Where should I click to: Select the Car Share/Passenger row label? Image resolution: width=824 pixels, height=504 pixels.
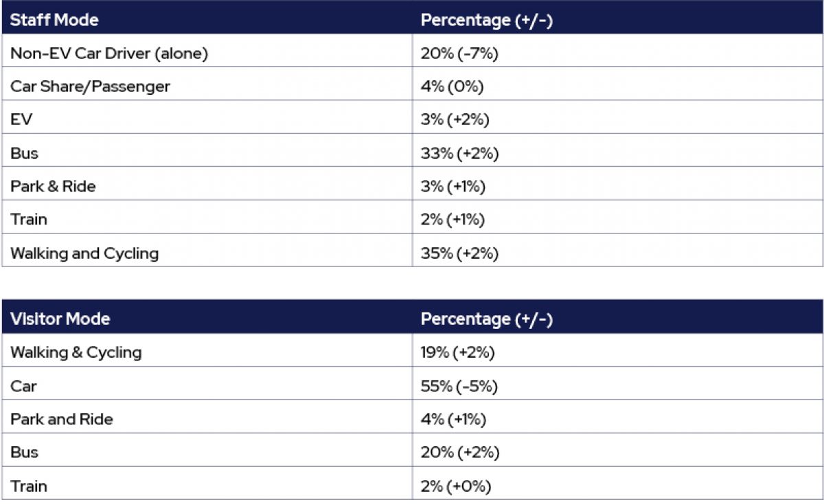coord(90,87)
